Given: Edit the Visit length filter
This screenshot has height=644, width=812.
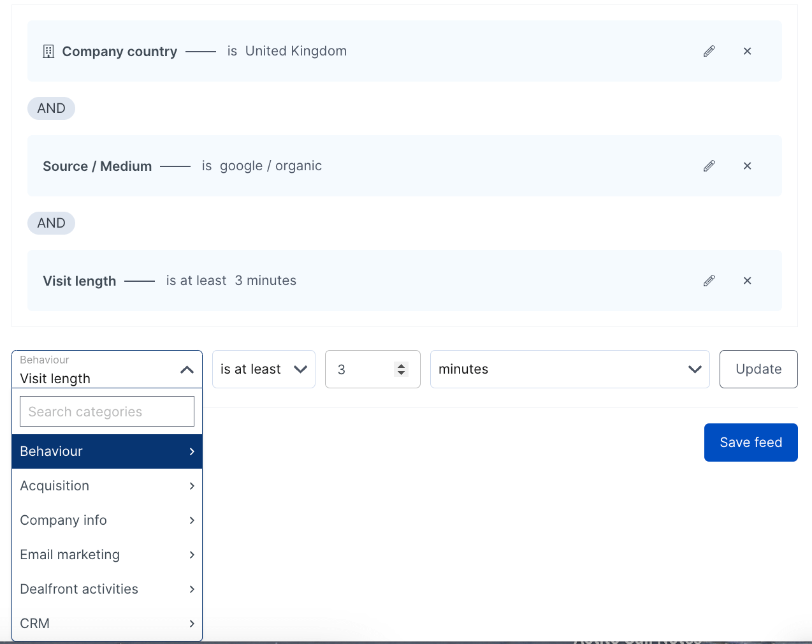Looking at the screenshot, I should pos(709,281).
